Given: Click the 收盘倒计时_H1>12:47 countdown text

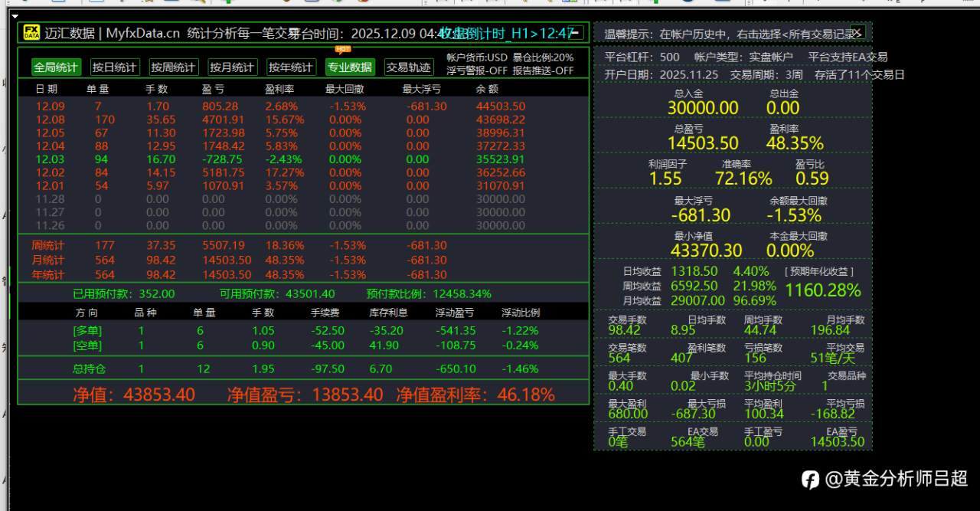Looking at the screenshot, I should 506,33.
